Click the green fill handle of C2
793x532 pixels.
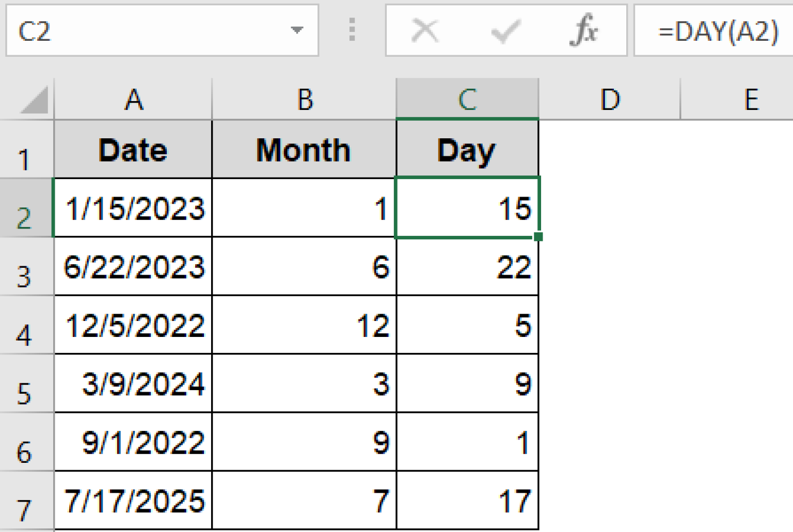pyautogui.click(x=538, y=236)
